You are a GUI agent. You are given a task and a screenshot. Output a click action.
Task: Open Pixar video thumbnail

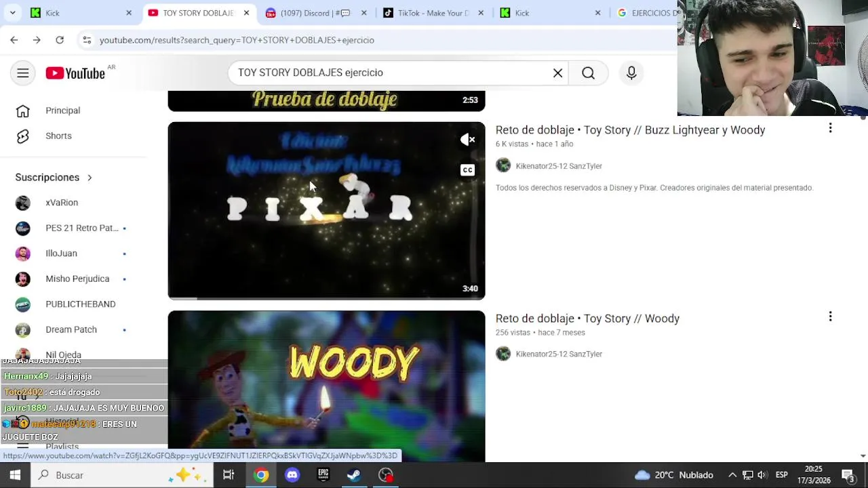coord(326,211)
